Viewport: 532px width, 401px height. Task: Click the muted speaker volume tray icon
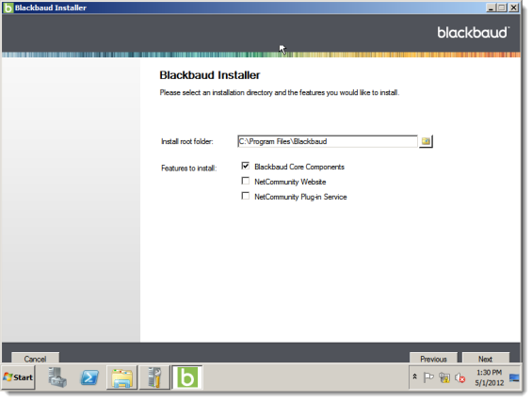(460, 377)
